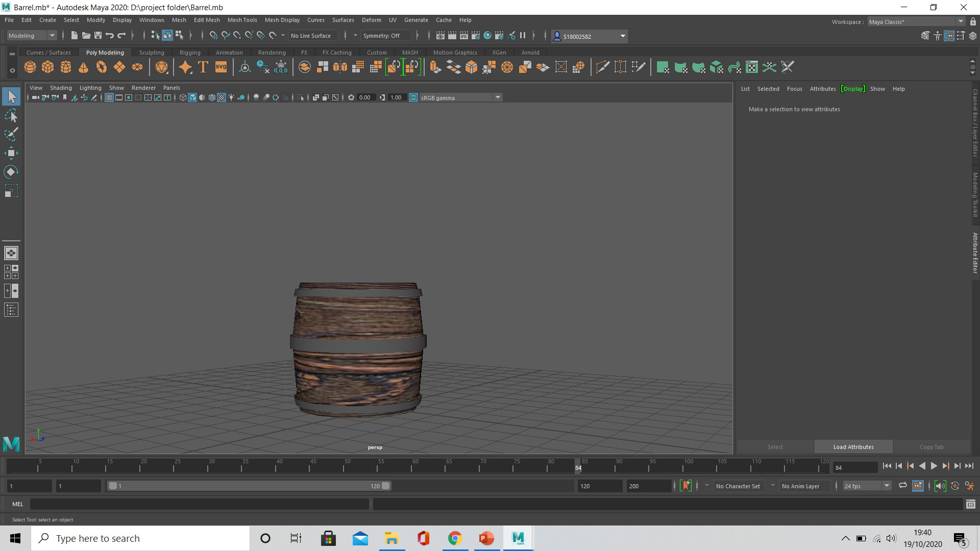Click the UV planar mapping green icon
Image resolution: width=980 pixels, height=551 pixels.
click(663, 67)
